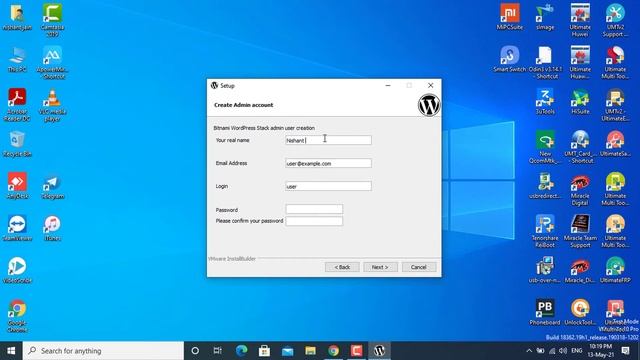
Task: Select the New QcomMtk desktop icon
Action: (x=545, y=147)
